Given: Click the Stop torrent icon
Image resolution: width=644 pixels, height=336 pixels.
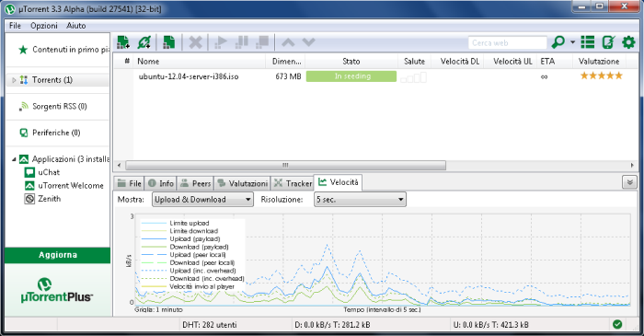Looking at the screenshot, I should (262, 42).
